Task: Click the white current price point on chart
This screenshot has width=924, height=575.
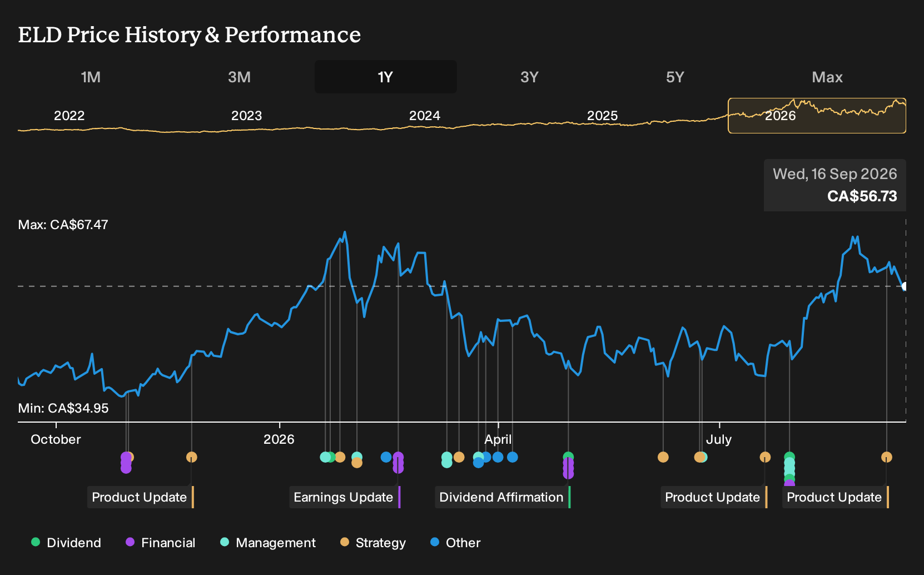Action: click(905, 286)
